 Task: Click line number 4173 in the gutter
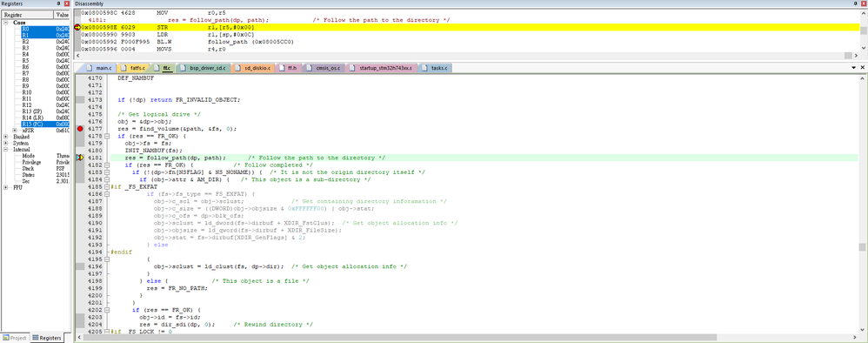tap(95, 100)
